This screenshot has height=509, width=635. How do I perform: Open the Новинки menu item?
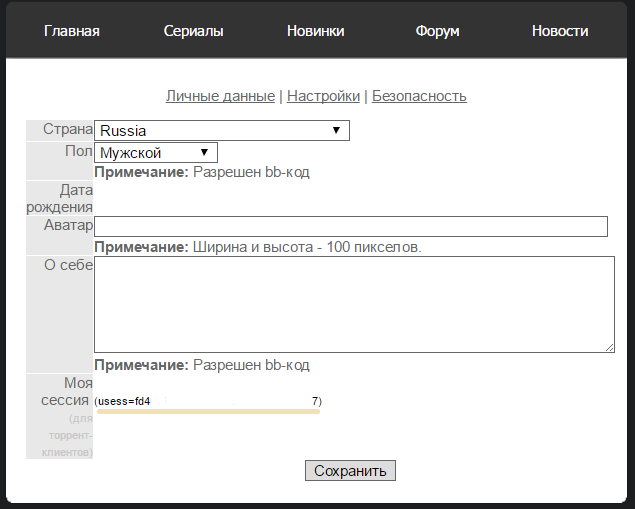pos(315,31)
